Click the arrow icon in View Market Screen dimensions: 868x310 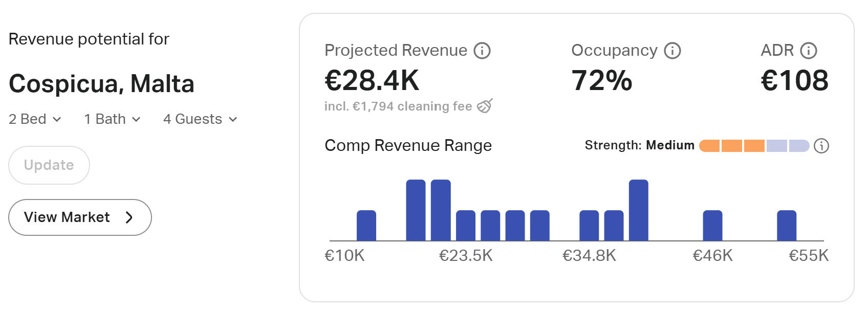(x=129, y=217)
